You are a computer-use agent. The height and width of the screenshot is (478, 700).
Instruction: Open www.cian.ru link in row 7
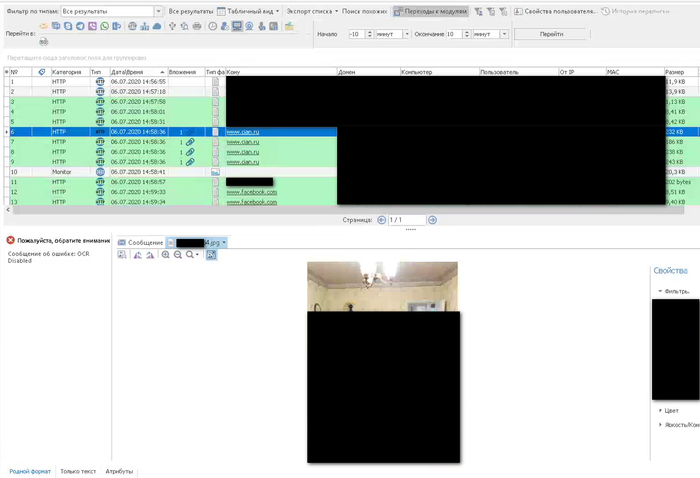tap(243, 142)
